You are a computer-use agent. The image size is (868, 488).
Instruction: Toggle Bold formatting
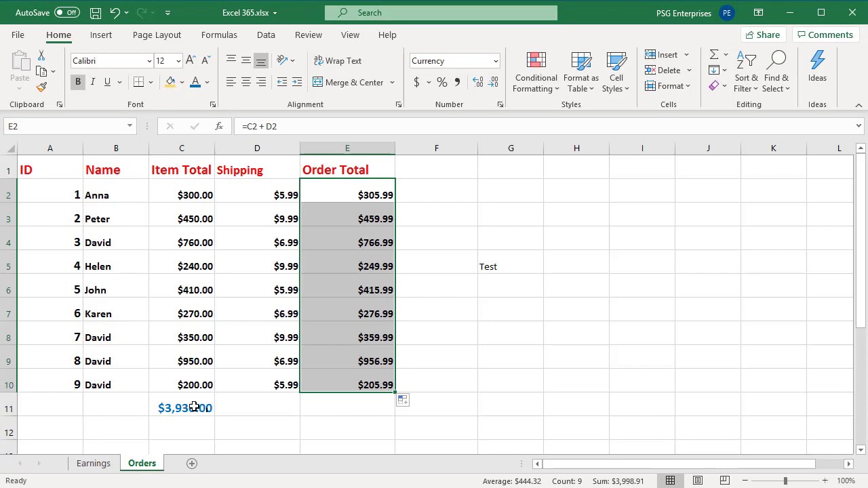click(x=78, y=82)
